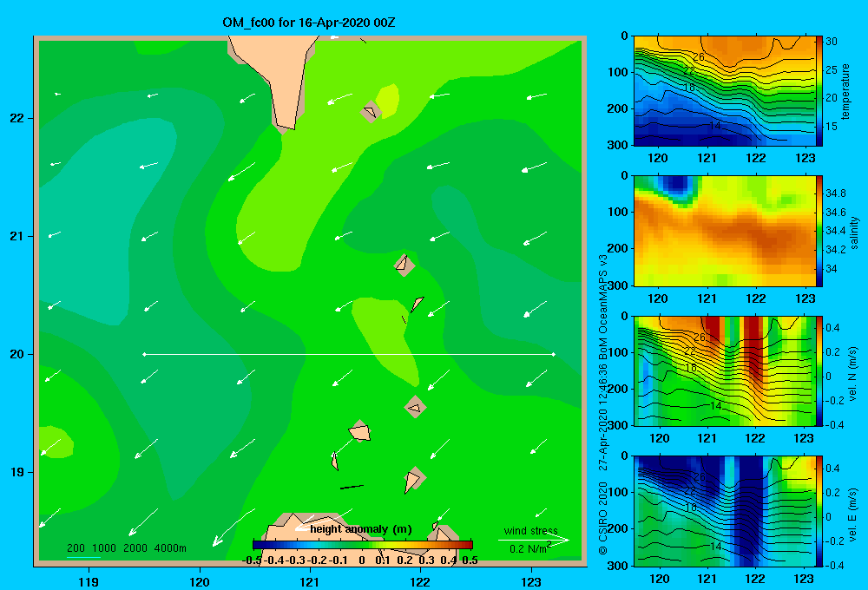The width and height of the screenshot is (868, 590).
Task: Click the wind stress reference arrow
Action: pyautogui.click(x=534, y=541)
